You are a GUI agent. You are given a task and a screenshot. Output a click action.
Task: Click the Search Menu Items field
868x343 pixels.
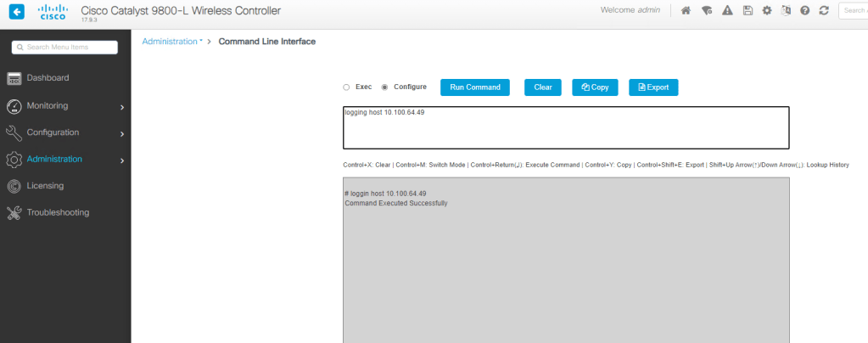[x=64, y=47]
